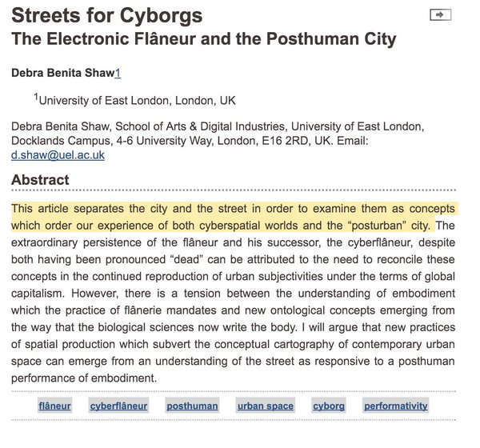
Task: Click the Streets for Cyborgs main title
Action: coord(107,15)
